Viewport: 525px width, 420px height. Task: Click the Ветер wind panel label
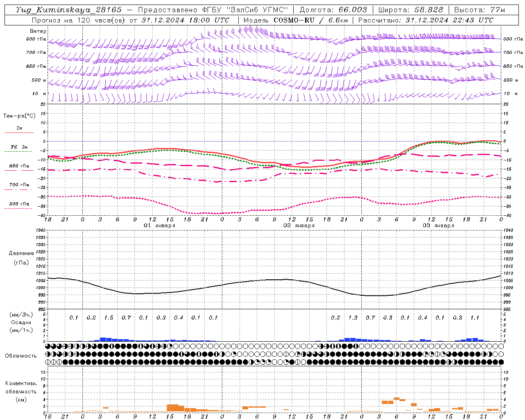(38, 31)
